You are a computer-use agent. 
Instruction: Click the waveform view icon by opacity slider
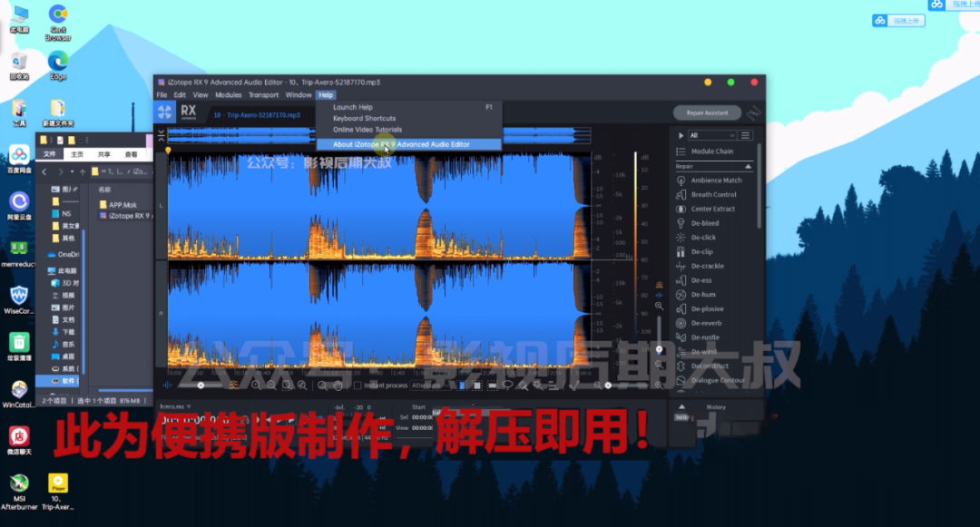[x=168, y=385]
